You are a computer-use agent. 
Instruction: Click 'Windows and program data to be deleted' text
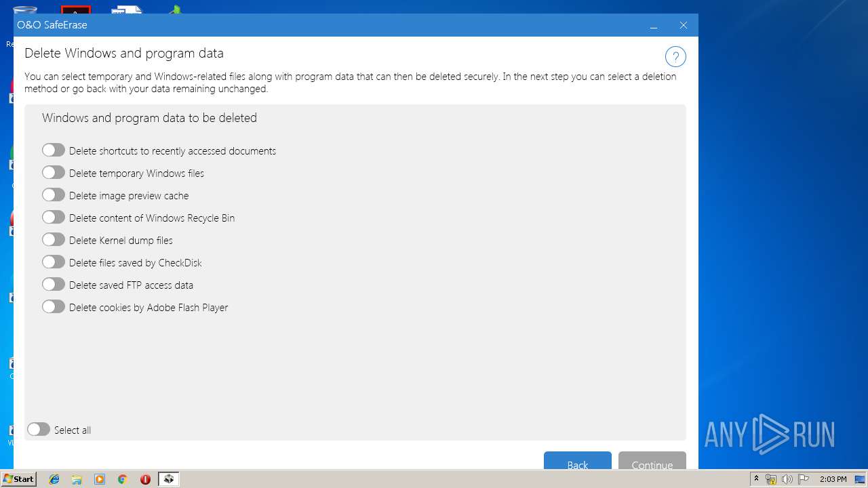(x=149, y=118)
